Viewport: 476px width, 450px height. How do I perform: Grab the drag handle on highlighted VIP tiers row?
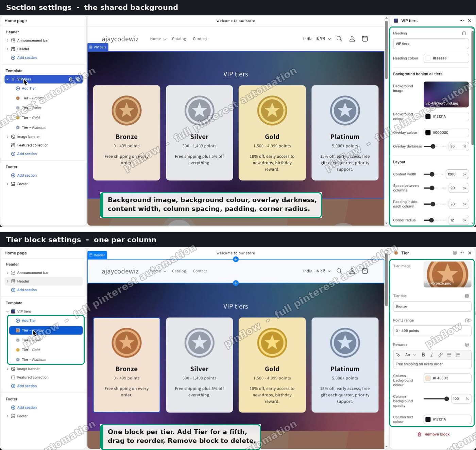[x=13, y=79]
